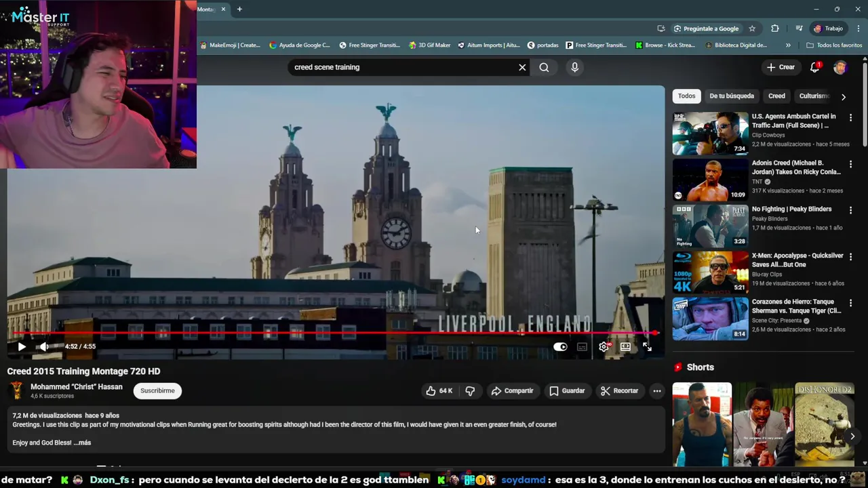This screenshot has width=868, height=488.
Task: Open the Todos los favoritos folder
Action: click(x=833, y=45)
